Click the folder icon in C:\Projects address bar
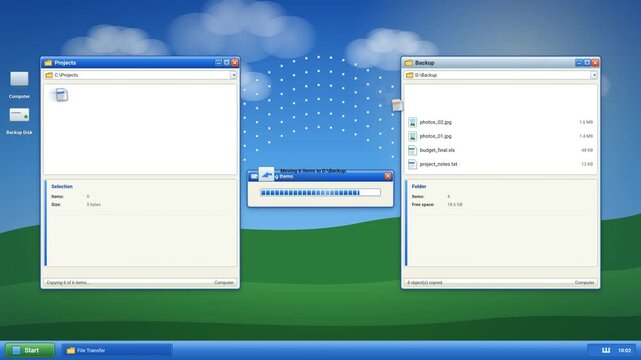 click(49, 75)
